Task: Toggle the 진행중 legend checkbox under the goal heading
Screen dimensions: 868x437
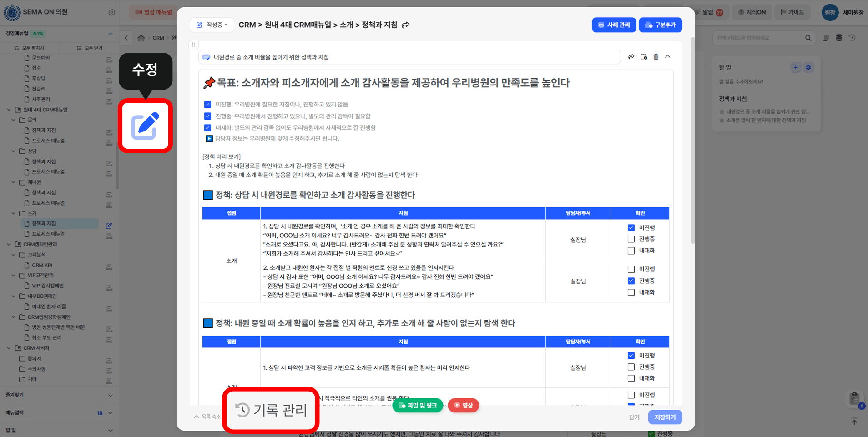Action: [x=207, y=116]
